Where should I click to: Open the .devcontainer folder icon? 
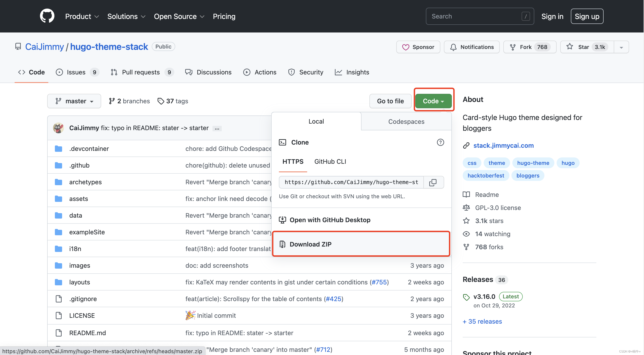pos(58,149)
